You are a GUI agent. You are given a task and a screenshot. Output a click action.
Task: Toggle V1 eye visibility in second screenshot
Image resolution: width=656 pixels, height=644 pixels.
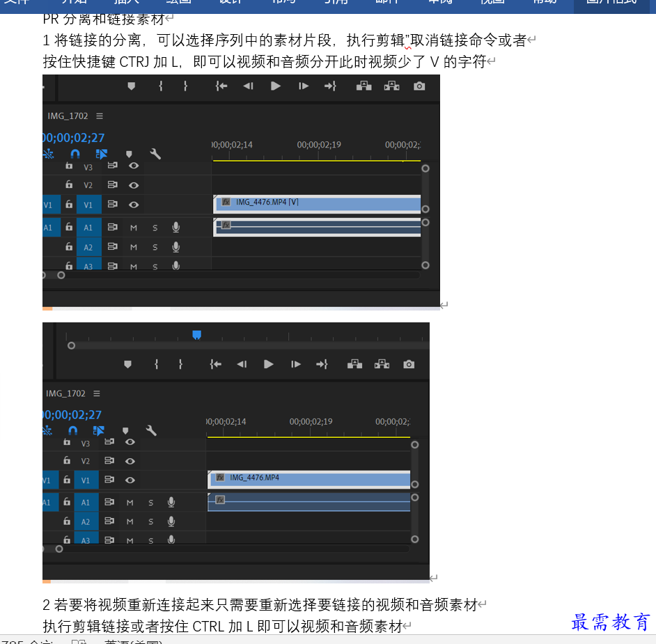130,480
